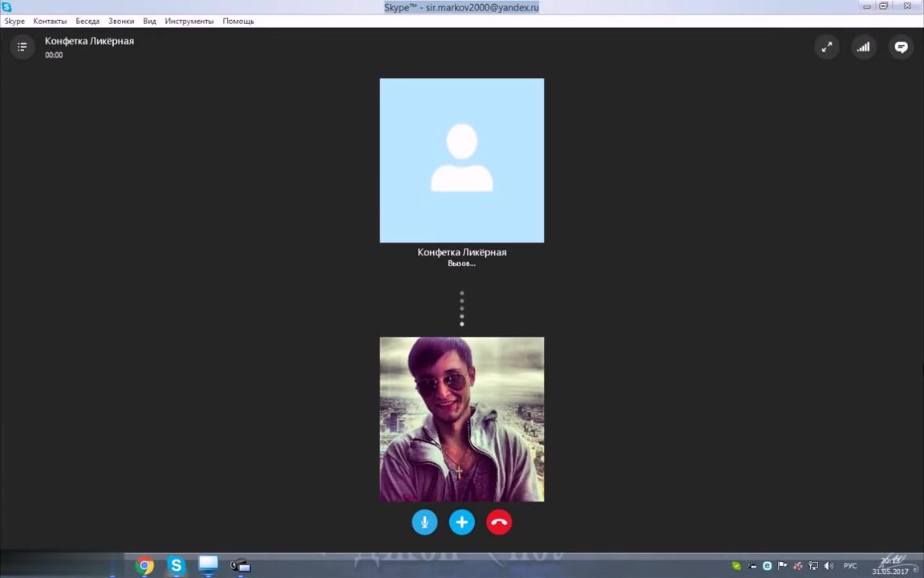Expand the Беседа menu
Screen dimensions: 924x578
click(x=87, y=21)
